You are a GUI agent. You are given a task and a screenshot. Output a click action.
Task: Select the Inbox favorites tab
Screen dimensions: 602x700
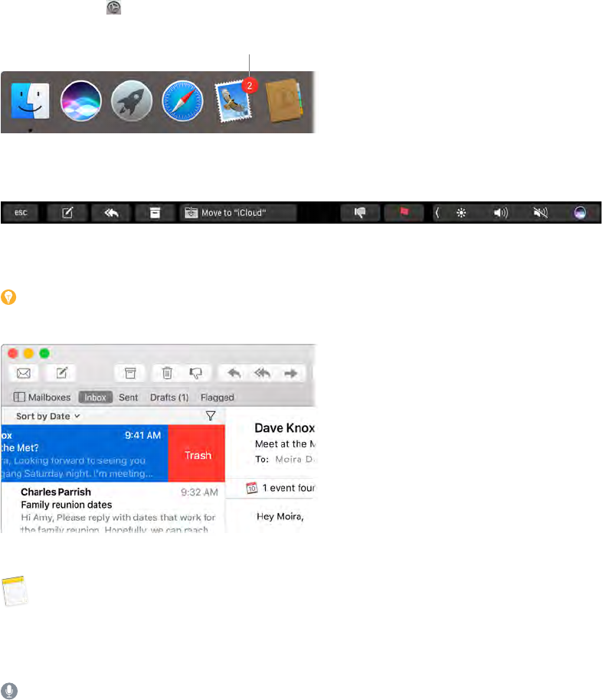pyautogui.click(x=95, y=397)
